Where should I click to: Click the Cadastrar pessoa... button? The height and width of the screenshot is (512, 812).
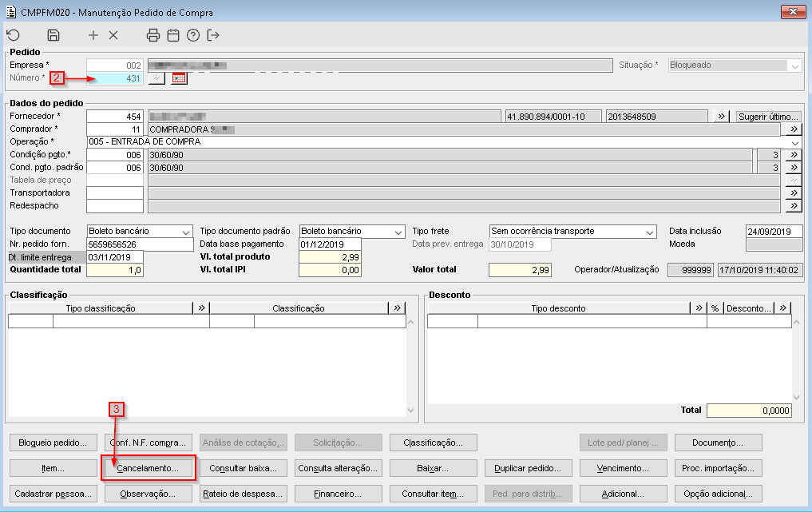[53, 494]
